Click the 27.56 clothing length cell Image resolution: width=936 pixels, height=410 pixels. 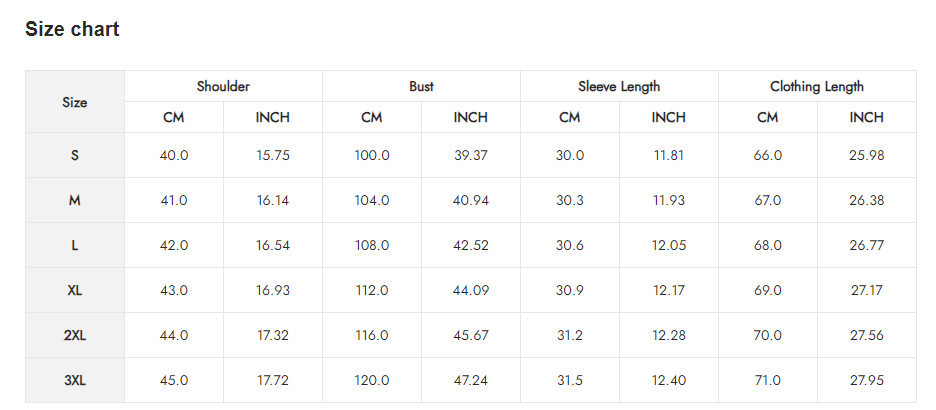pyautogui.click(x=867, y=336)
